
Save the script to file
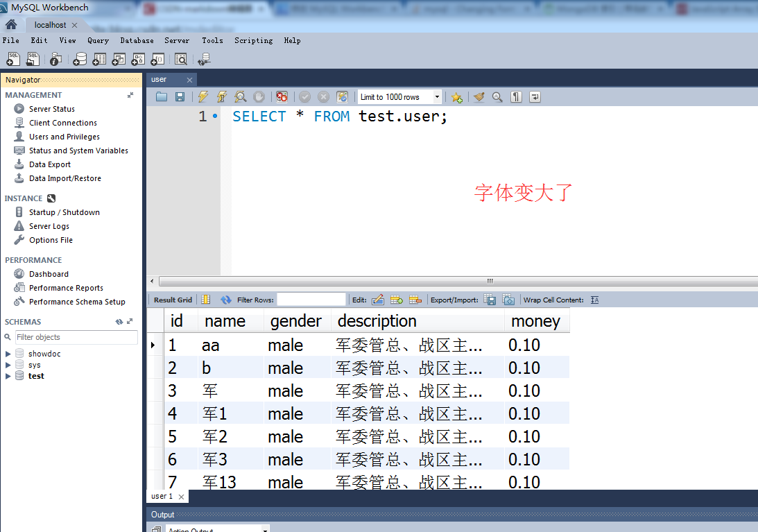(180, 96)
